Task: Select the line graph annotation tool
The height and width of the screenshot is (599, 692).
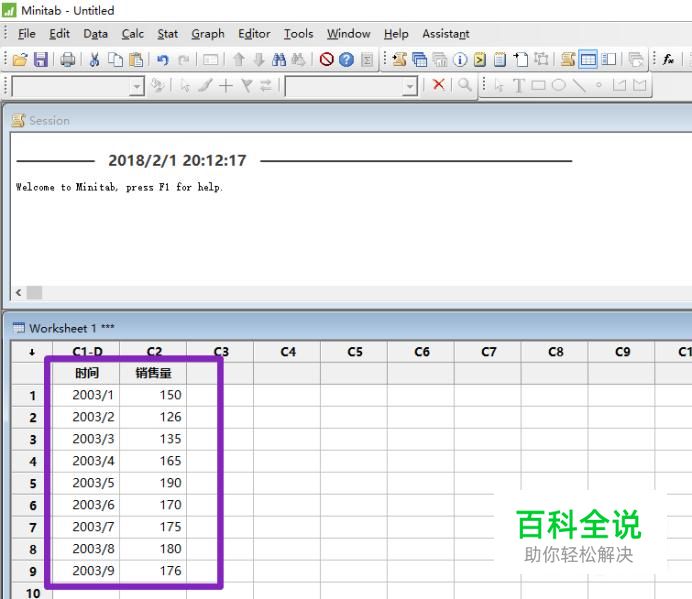Action: pos(579,85)
